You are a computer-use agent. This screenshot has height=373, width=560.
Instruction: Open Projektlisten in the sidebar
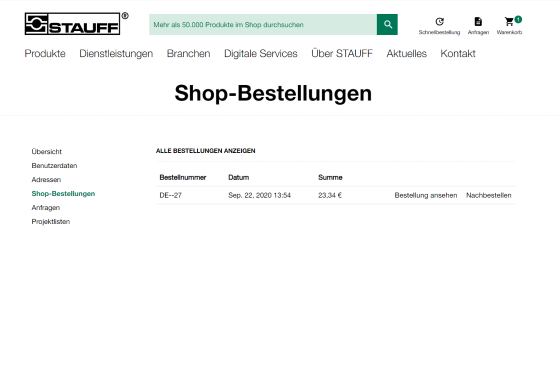coord(51,222)
